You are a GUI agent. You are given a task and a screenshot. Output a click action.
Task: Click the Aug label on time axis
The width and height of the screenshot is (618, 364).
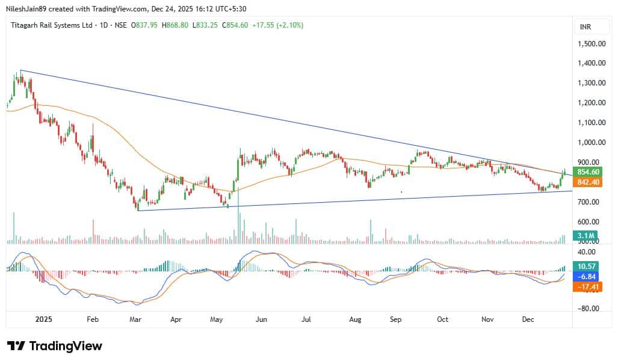point(355,319)
